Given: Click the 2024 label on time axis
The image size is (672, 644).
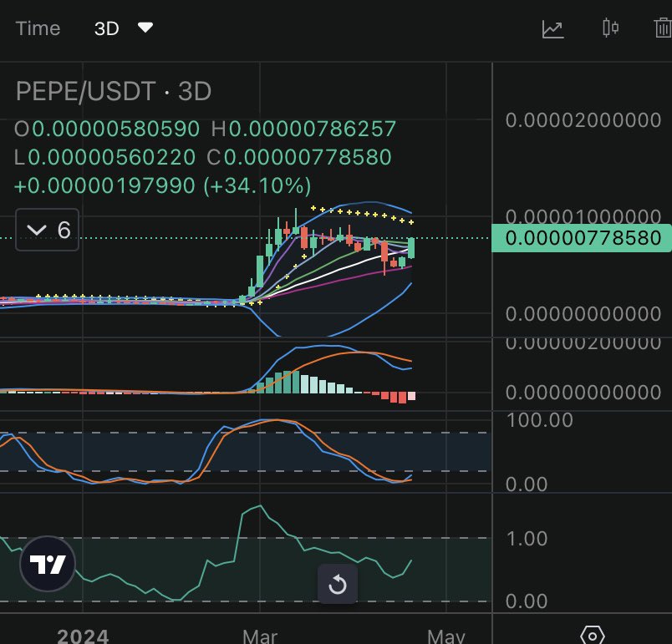Looking at the screenshot, I should pos(83,636).
